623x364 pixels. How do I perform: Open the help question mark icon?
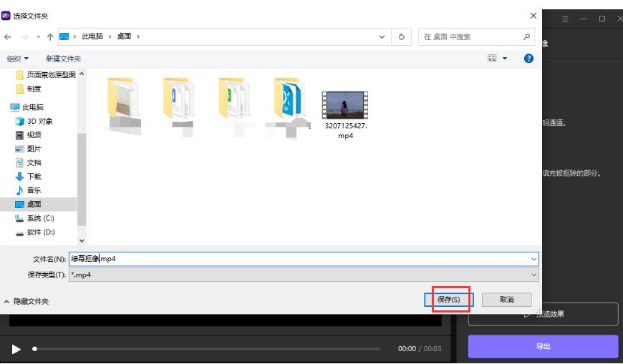tap(528, 59)
